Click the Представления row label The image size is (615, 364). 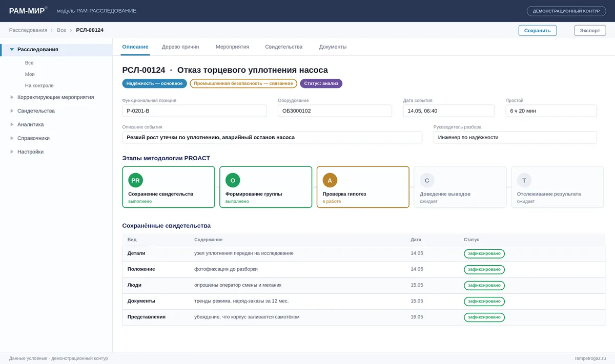(x=147, y=317)
